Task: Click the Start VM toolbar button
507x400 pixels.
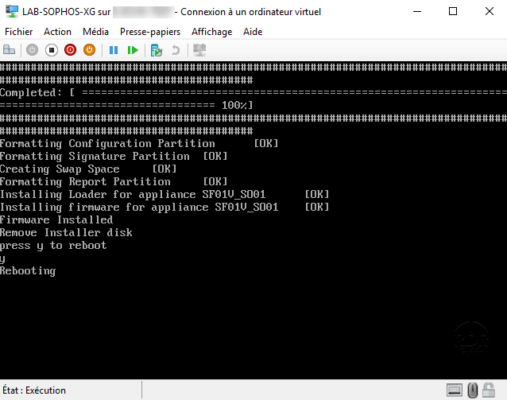Action: [x=32, y=50]
